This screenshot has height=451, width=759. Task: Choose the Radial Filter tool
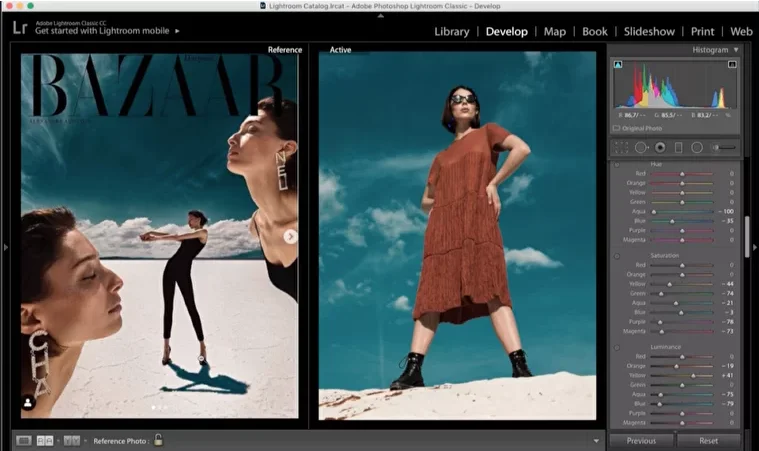tap(697, 147)
